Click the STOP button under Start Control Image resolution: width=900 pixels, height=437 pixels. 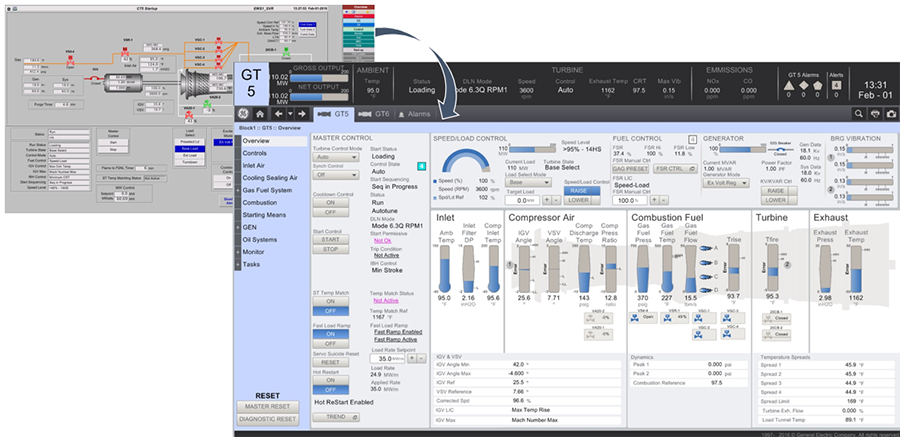pyautogui.click(x=331, y=249)
